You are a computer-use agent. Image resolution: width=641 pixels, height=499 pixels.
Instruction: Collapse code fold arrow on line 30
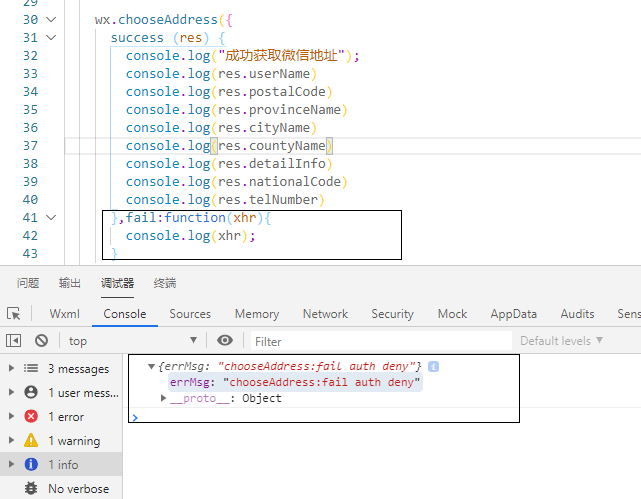point(51,20)
